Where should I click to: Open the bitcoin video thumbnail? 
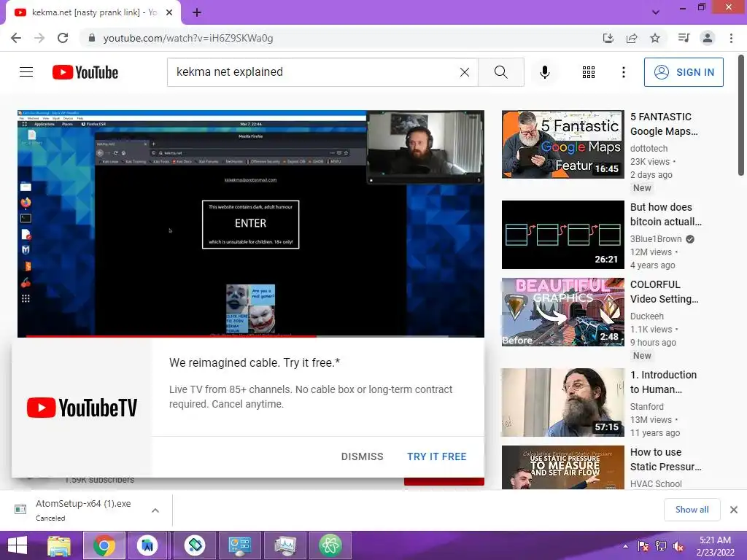[x=562, y=235]
